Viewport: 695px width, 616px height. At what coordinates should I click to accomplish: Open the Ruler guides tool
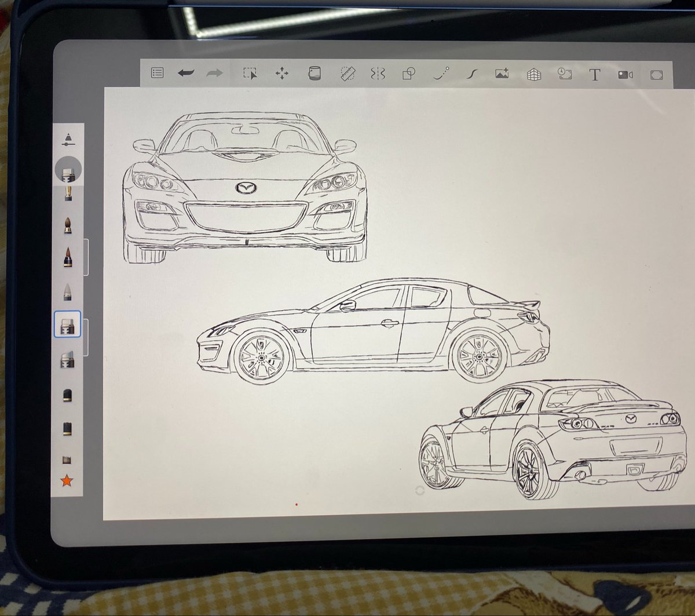(347, 74)
